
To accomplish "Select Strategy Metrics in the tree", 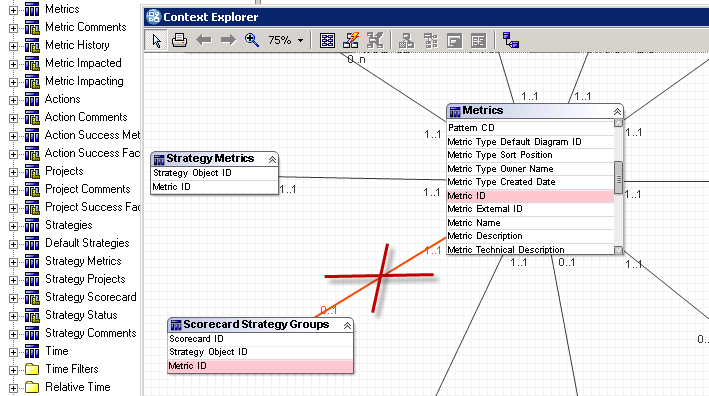I will pos(83,261).
